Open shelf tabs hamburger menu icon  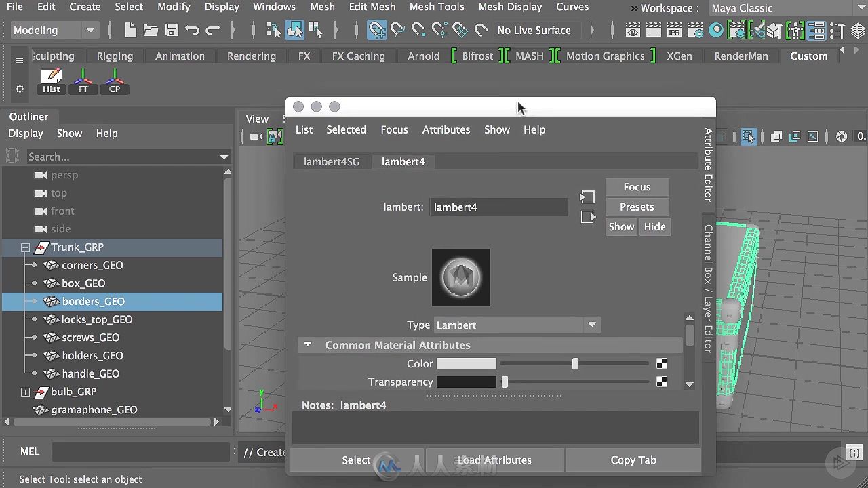tap(19, 60)
